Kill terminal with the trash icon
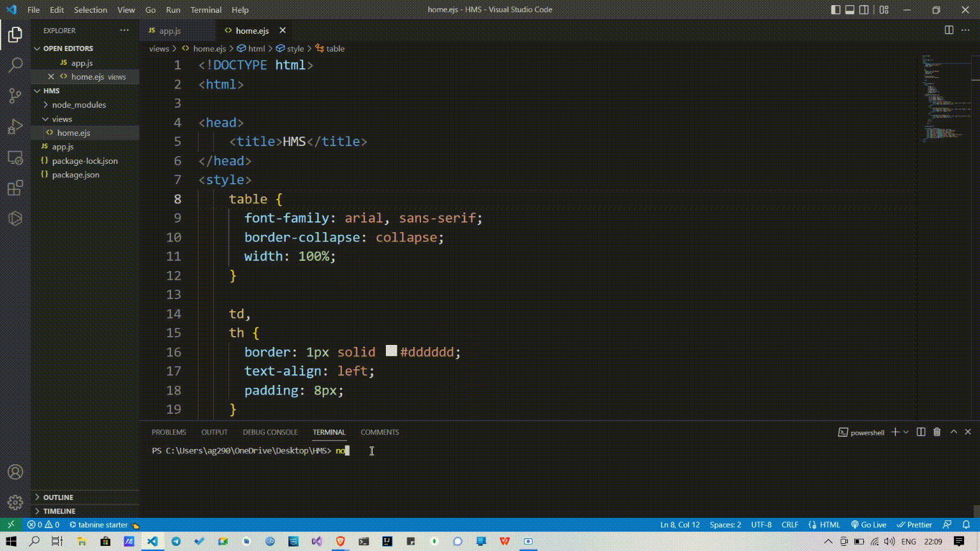 coord(937,432)
